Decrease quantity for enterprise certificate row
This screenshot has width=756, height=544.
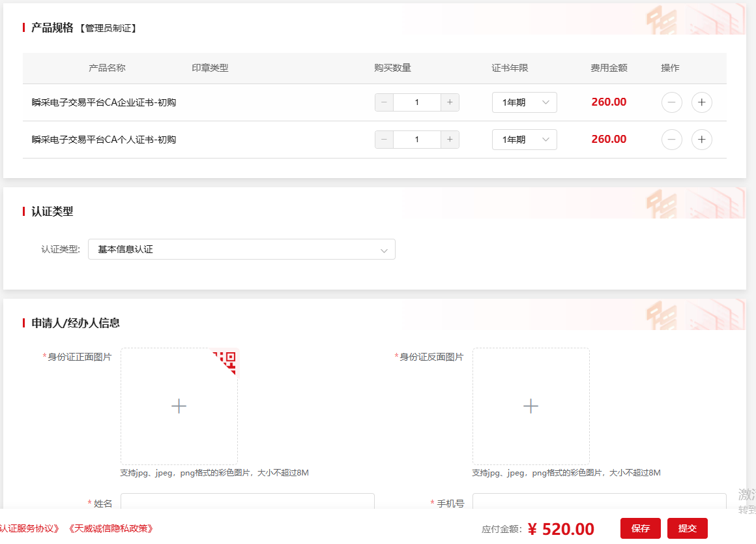[x=384, y=102]
